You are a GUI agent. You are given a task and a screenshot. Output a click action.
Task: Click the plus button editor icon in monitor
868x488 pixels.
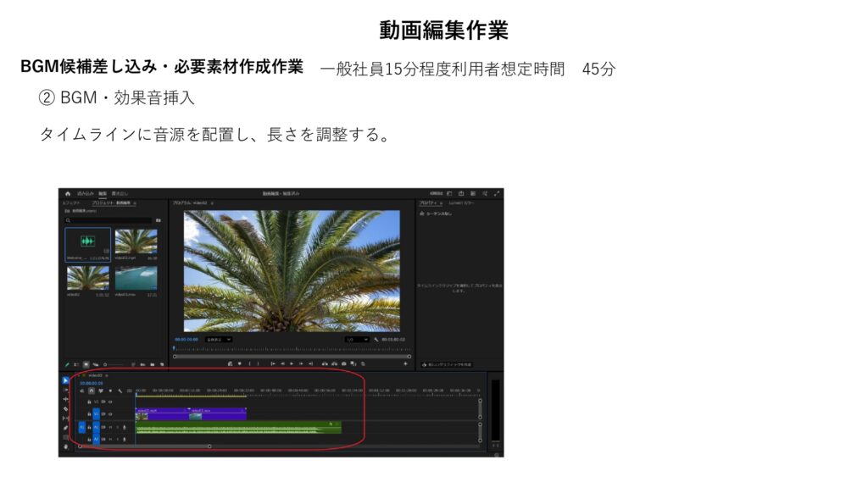coord(405,363)
